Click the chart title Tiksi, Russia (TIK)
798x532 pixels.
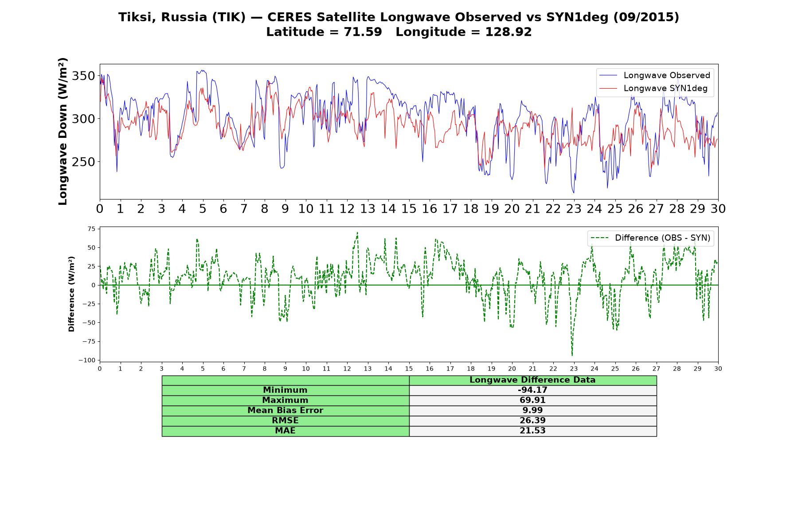click(x=182, y=17)
